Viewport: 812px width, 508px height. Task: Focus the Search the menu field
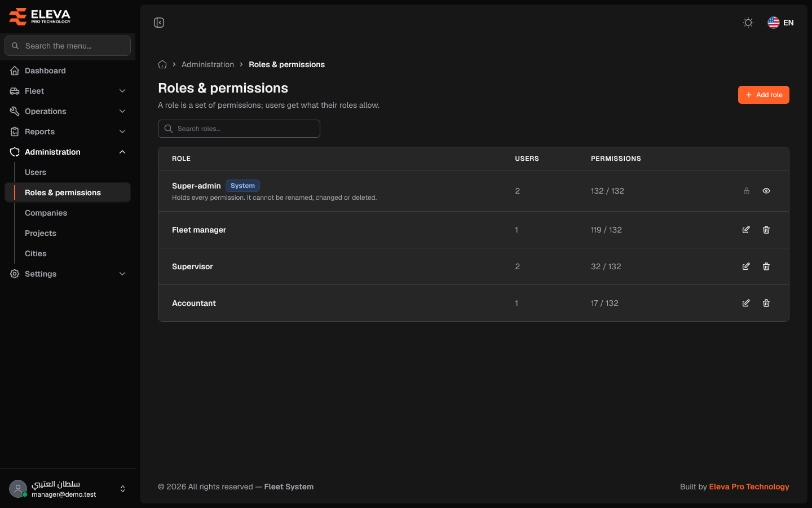[x=68, y=46]
